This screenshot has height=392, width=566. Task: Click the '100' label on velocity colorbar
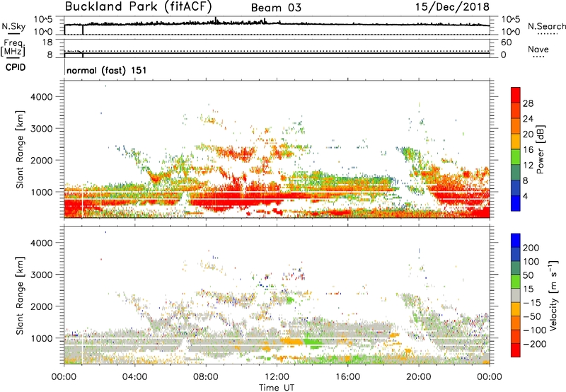click(531, 262)
